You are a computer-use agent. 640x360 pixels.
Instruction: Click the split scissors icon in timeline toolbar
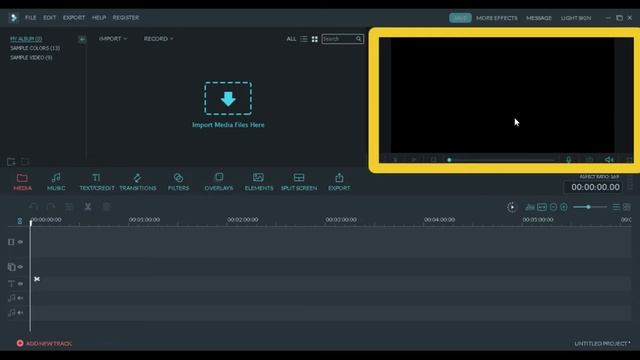(x=88, y=207)
